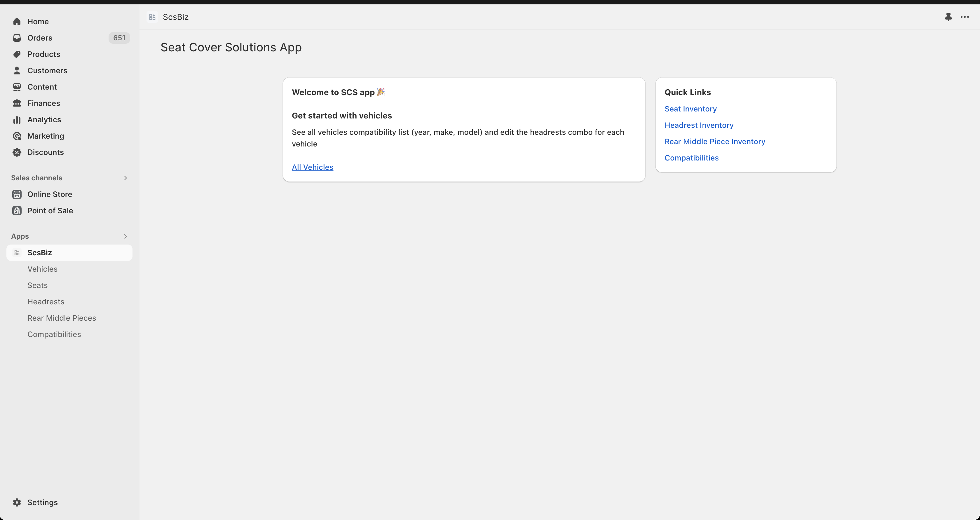Image resolution: width=980 pixels, height=520 pixels.
Task: Click the Orders inbox icon
Action: [x=17, y=38]
